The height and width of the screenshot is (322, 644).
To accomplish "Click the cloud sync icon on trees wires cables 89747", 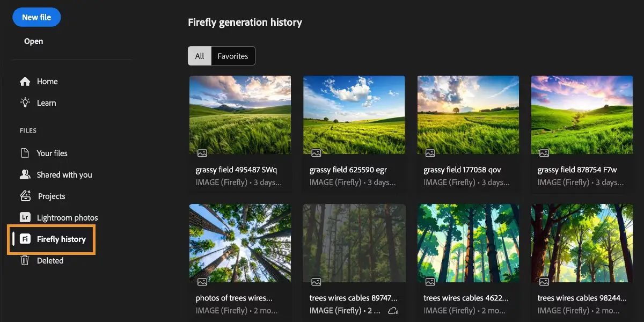I will [392, 310].
